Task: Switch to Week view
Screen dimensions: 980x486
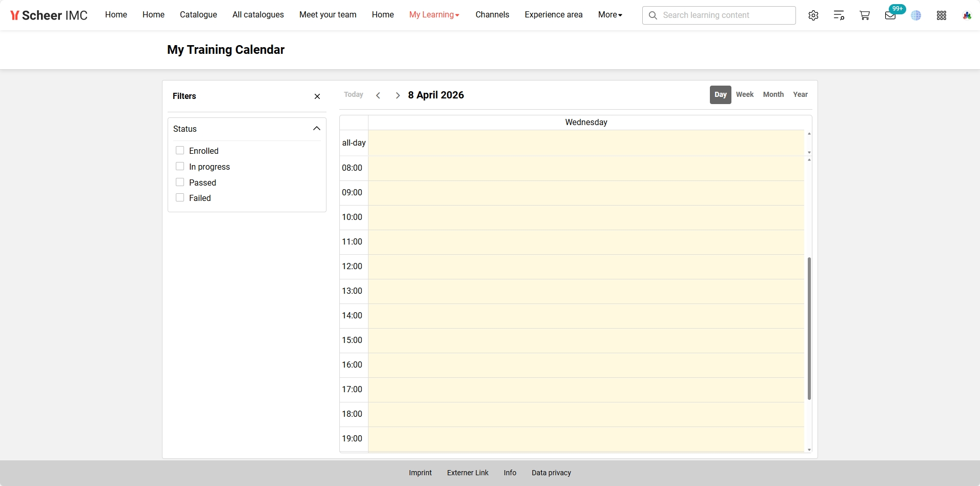Action: [x=745, y=95]
